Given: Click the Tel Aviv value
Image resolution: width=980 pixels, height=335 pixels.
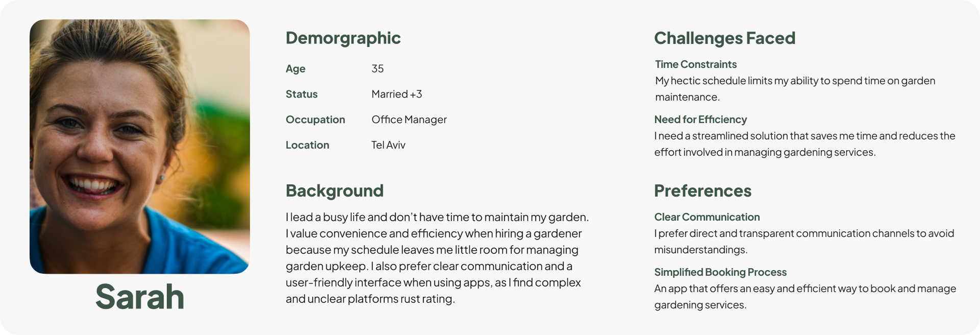Looking at the screenshot, I should click(388, 145).
